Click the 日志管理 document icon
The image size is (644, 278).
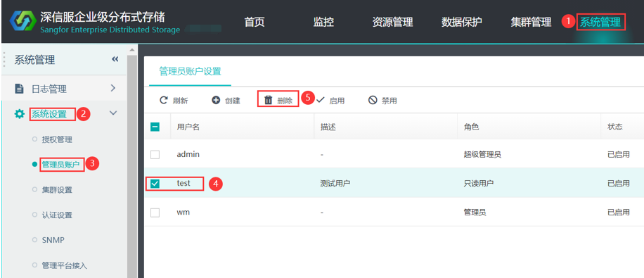point(19,89)
